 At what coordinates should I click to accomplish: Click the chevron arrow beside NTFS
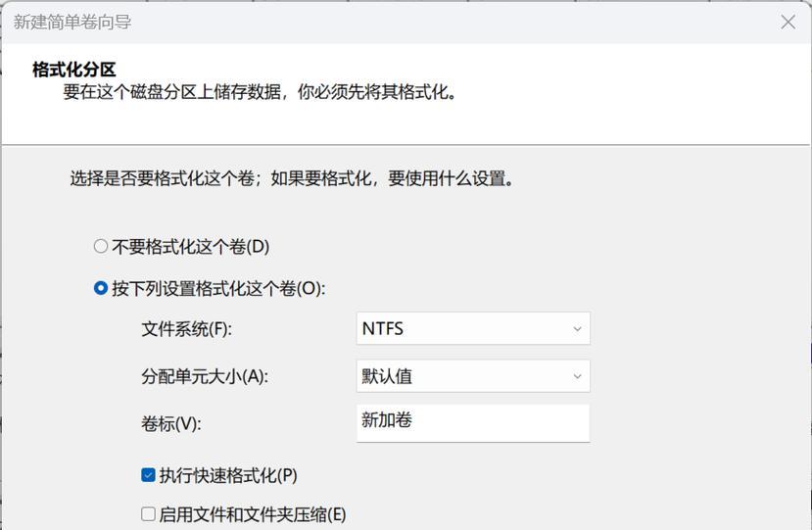(x=577, y=329)
